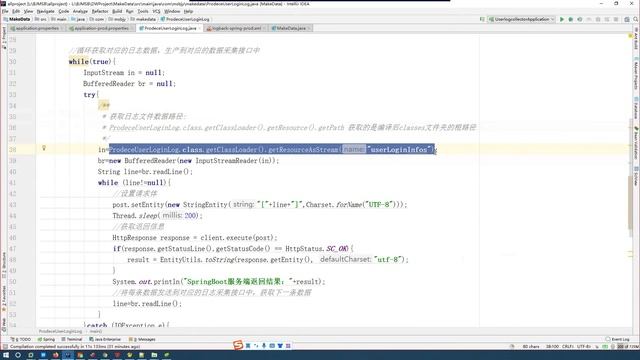Click the compilation completed status message
Viewport: 640px width, 360px height.
(75, 346)
